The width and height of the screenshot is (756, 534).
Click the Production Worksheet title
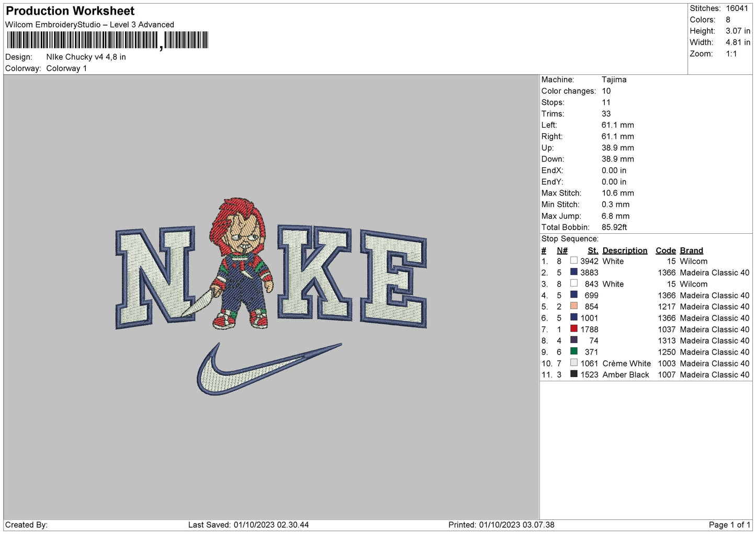click(70, 11)
